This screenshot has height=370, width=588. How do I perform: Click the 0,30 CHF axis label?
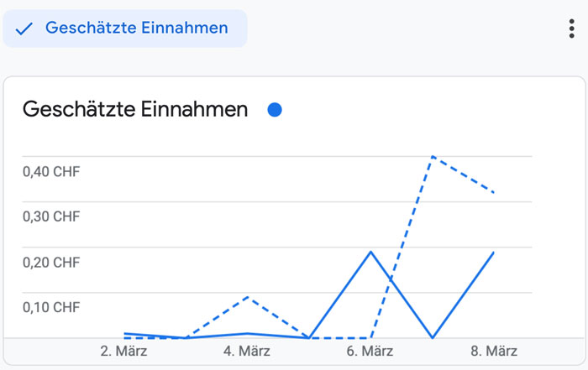pos(50,216)
